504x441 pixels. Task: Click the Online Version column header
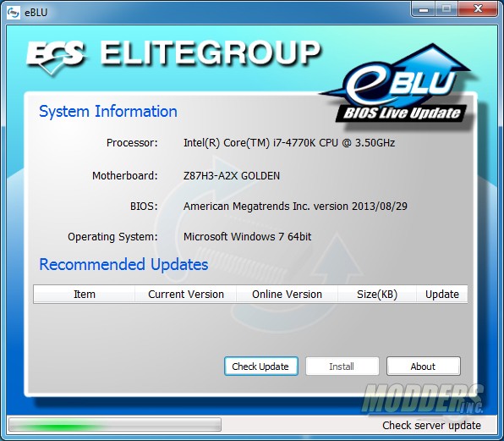pos(287,294)
